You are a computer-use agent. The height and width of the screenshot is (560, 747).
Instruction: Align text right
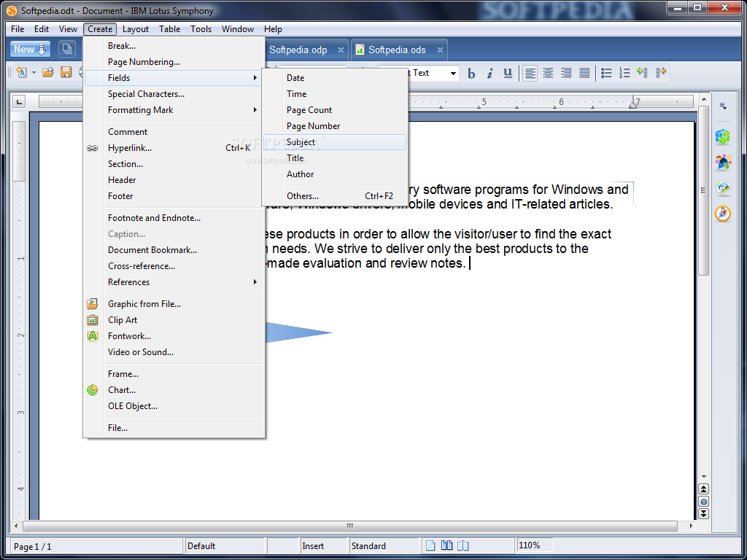566,73
